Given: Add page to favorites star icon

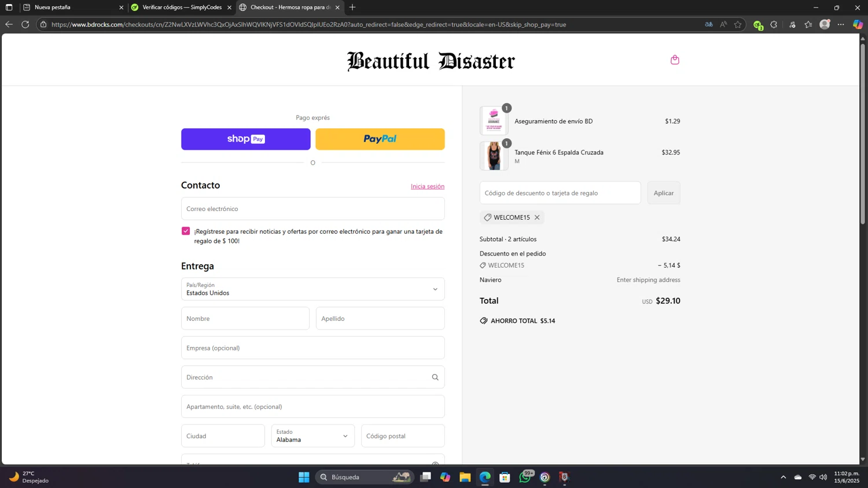Looking at the screenshot, I should [738, 24].
